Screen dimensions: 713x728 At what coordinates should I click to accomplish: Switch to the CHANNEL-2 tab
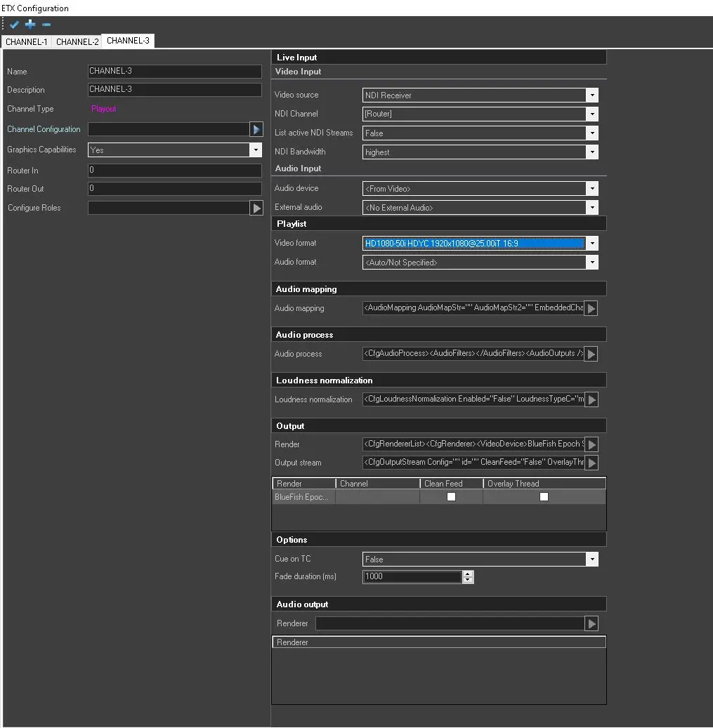[x=77, y=42]
